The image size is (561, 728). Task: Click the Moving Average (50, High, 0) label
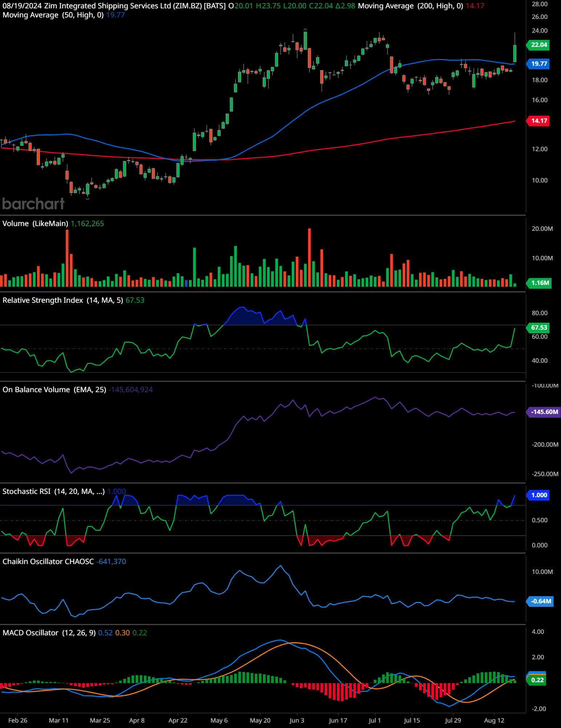tap(53, 15)
